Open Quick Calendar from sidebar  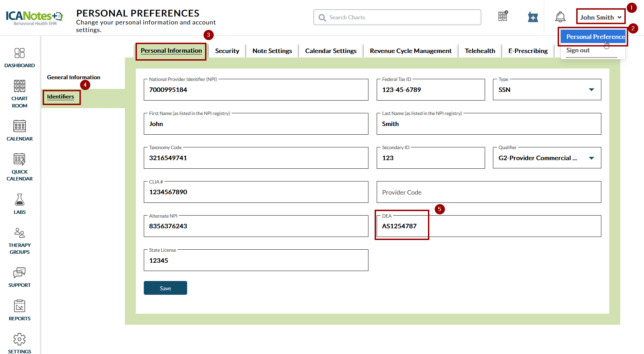[20, 167]
